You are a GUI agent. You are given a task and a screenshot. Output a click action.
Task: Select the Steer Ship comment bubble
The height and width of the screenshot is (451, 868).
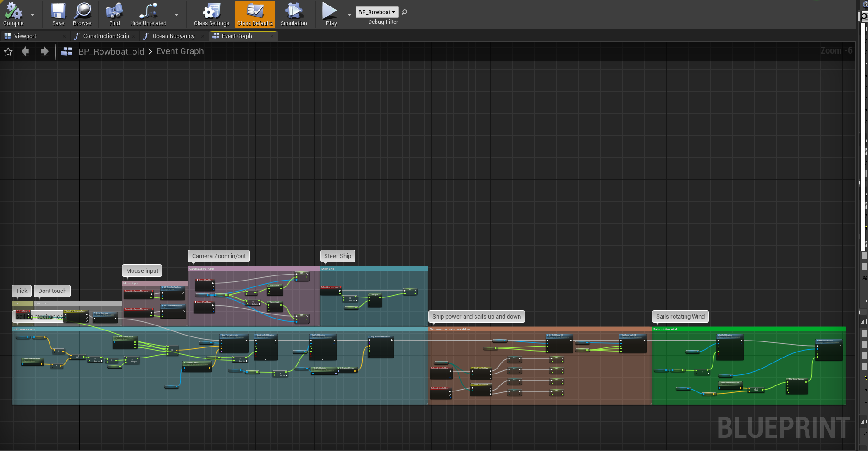[x=337, y=256]
